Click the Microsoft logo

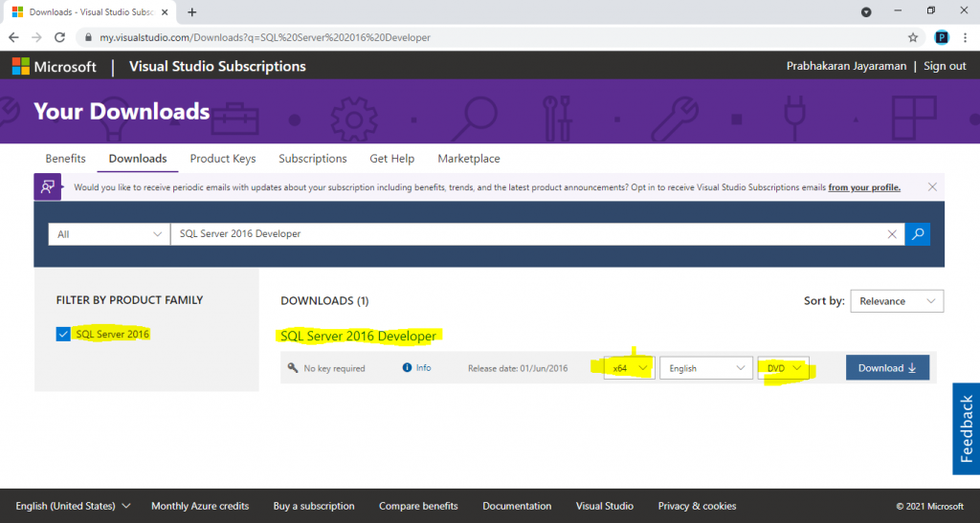[x=55, y=66]
